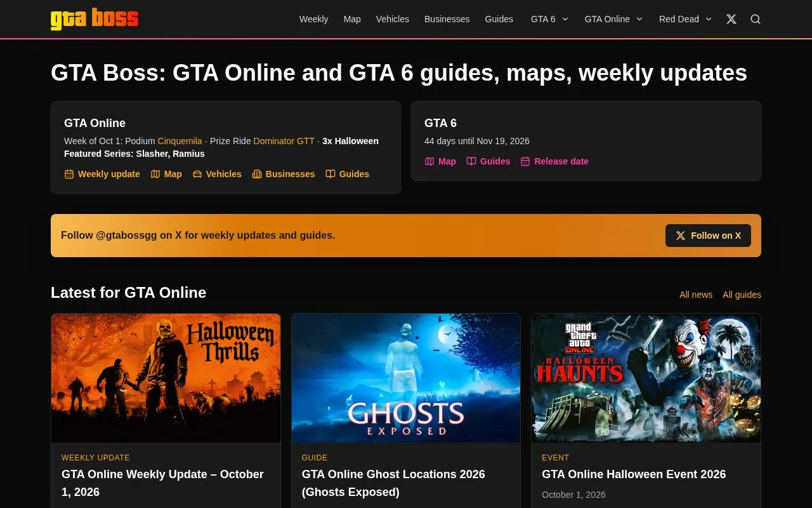The image size is (812, 508).
Task: Click the Follow on X button
Action: coord(708,236)
